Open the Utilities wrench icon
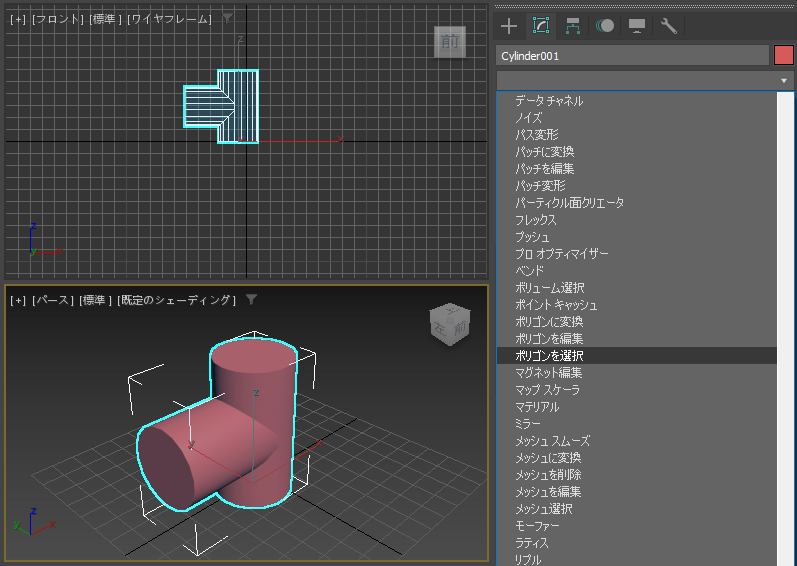Screen dimensions: 797x566 click(x=668, y=26)
